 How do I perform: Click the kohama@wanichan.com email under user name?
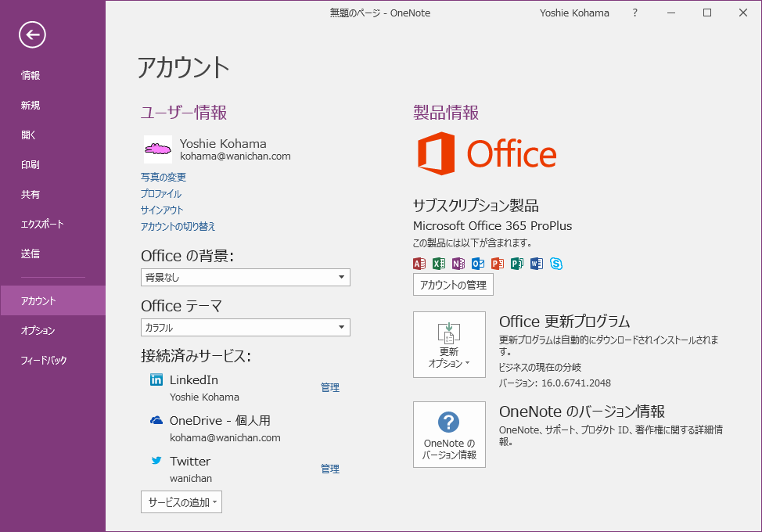[x=235, y=156]
